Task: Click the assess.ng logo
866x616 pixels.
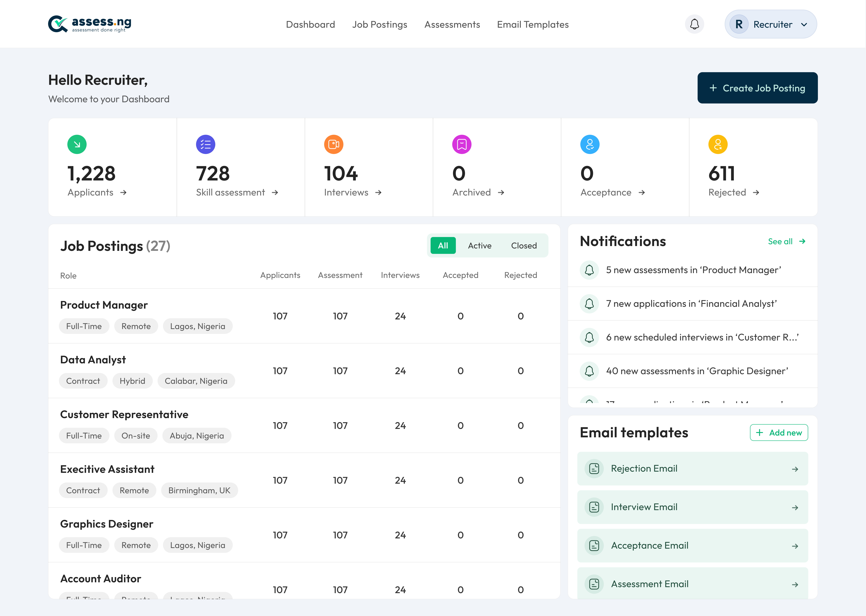Action: click(x=90, y=24)
